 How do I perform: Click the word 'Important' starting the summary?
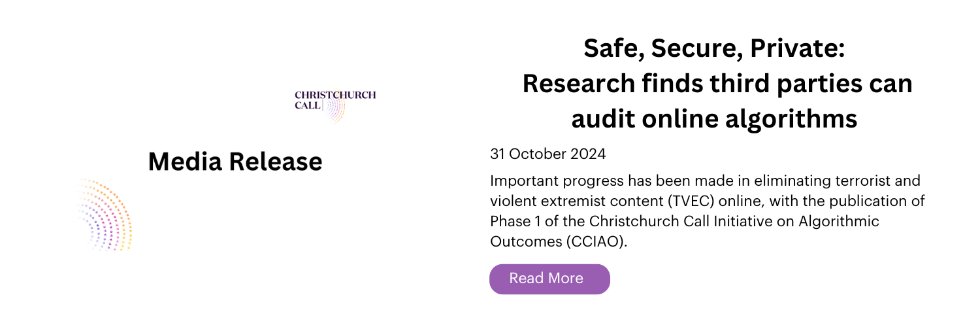(517, 181)
